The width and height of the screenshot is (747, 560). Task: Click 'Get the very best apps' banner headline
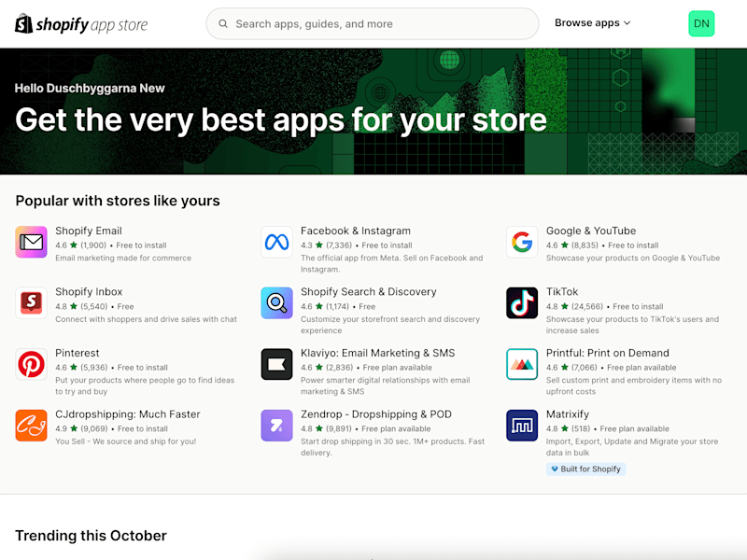(281, 119)
